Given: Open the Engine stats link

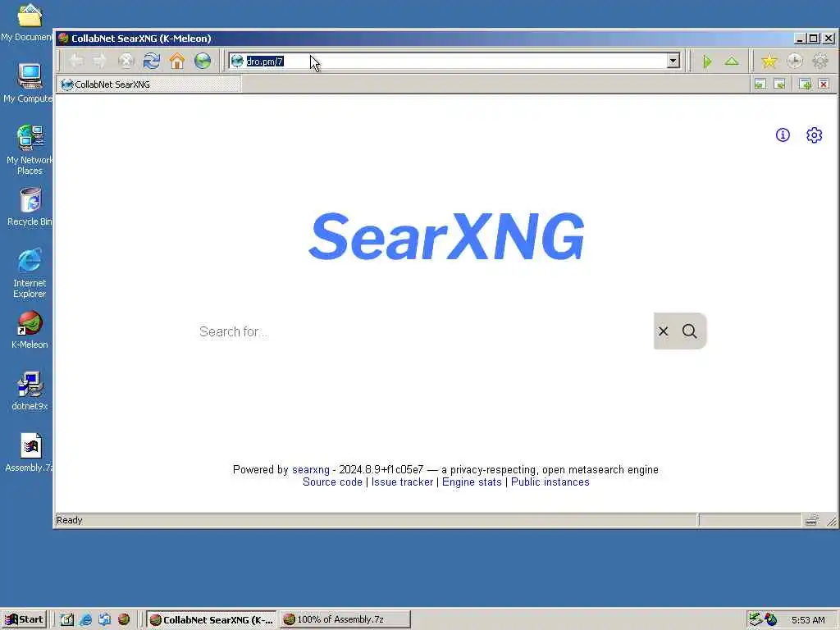Looking at the screenshot, I should 472,482.
